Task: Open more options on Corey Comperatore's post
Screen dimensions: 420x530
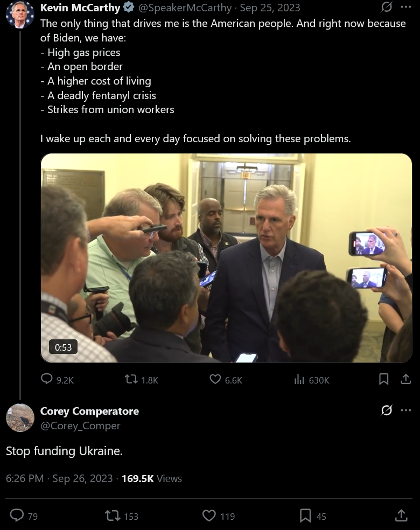Action: [406, 410]
